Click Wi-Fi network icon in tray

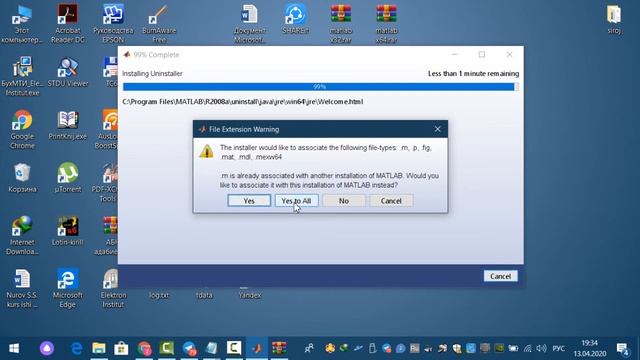pos(528,348)
